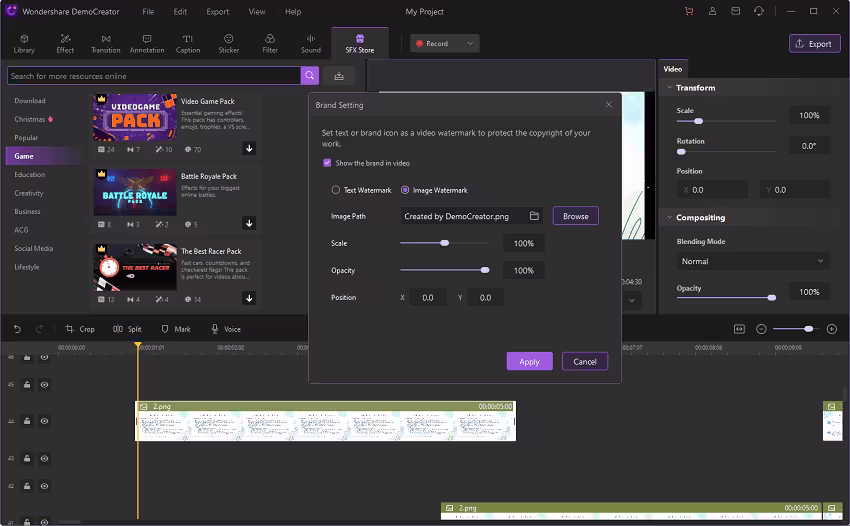Click the Browse button
The width and height of the screenshot is (850, 526).
click(576, 216)
